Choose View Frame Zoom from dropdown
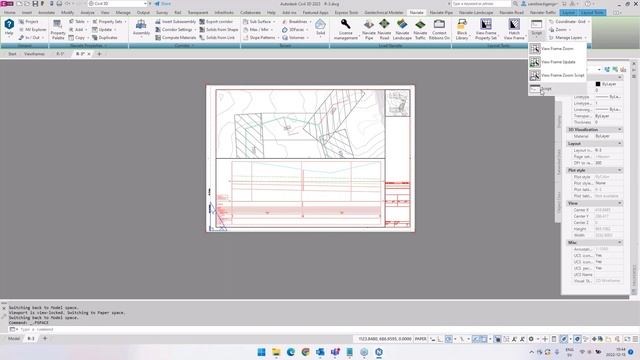Image resolution: width=640 pixels, height=360 pixels. pos(557,49)
